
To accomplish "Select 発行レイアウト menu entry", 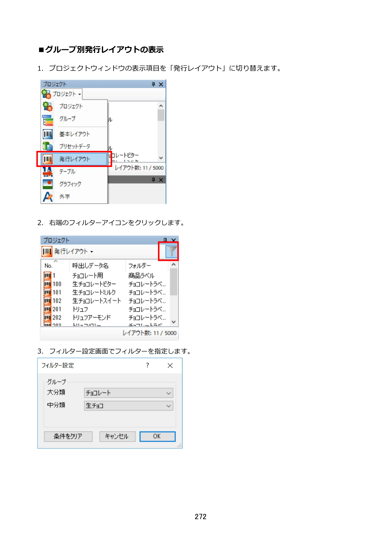I will (x=74, y=159).
